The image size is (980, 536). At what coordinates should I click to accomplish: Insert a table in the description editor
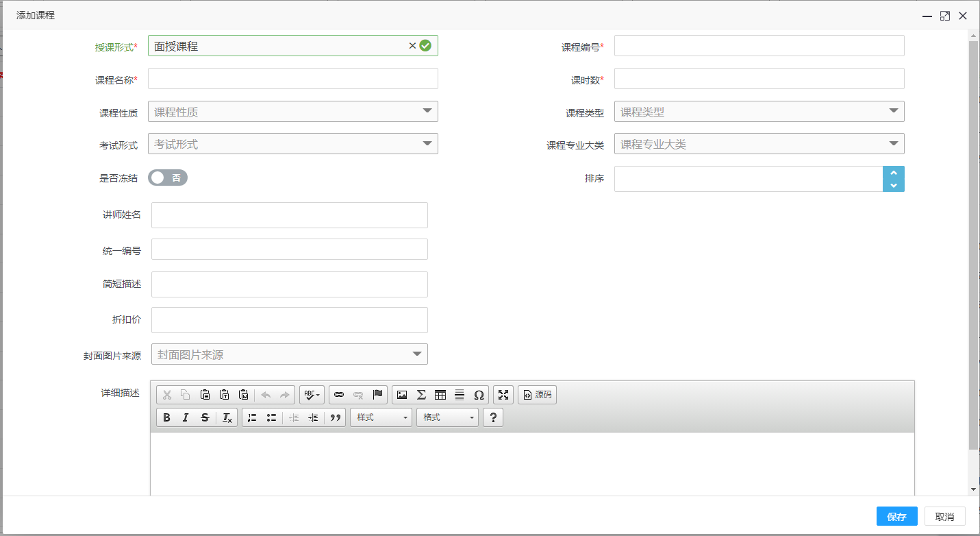(x=440, y=395)
